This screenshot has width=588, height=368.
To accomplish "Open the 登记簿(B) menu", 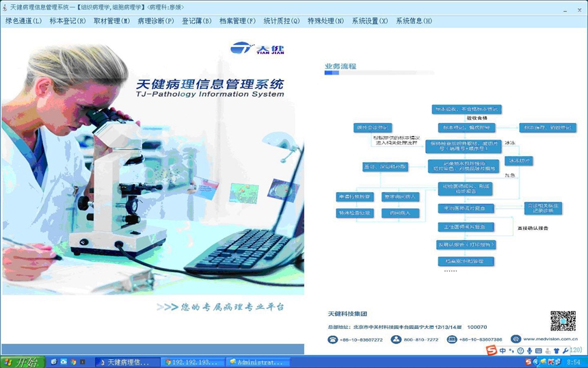I will (196, 21).
